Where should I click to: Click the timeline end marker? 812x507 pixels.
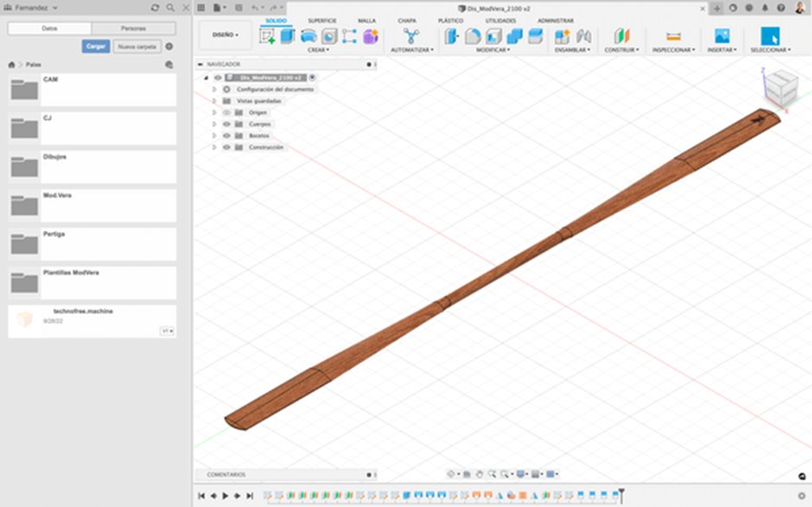coord(622,495)
